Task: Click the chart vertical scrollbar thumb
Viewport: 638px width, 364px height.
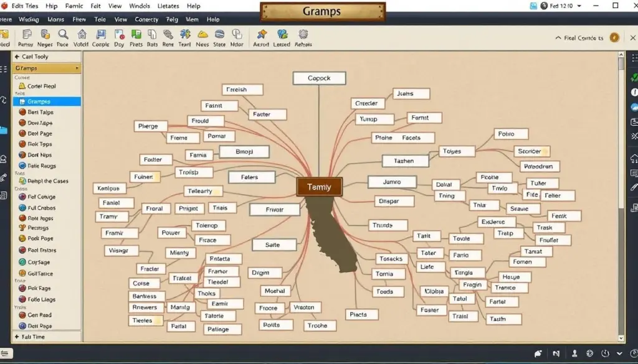Action: [621, 64]
